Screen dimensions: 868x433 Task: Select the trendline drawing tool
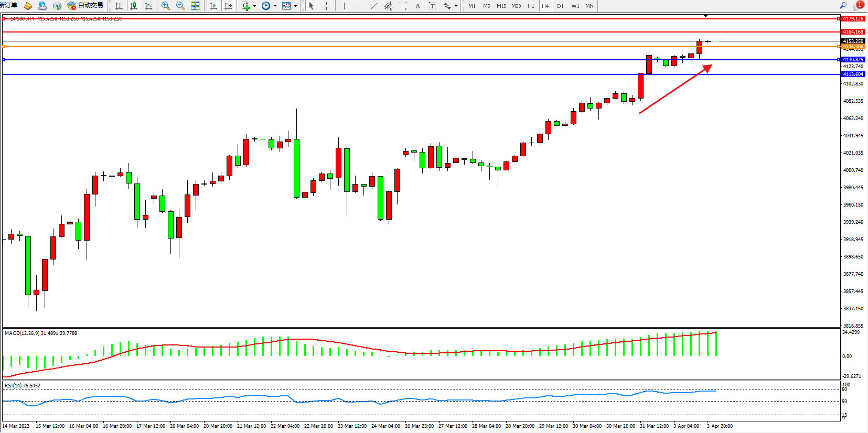coord(373,6)
